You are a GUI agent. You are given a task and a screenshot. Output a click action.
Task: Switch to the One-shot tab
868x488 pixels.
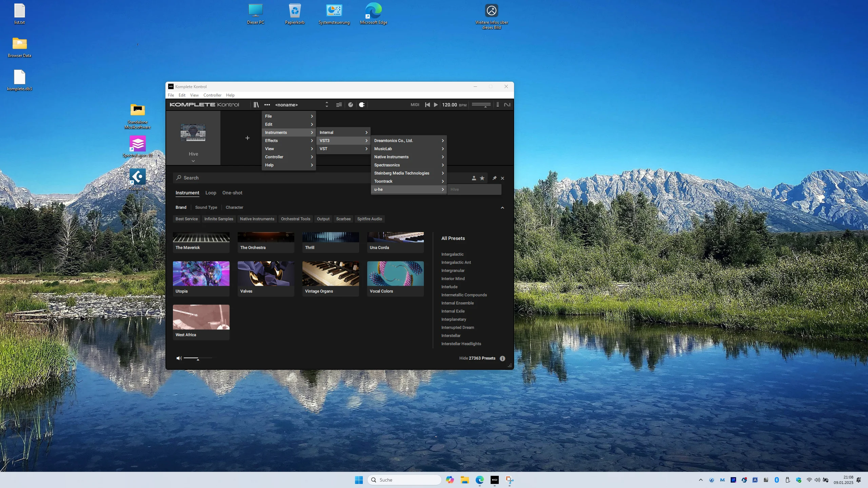click(x=232, y=193)
